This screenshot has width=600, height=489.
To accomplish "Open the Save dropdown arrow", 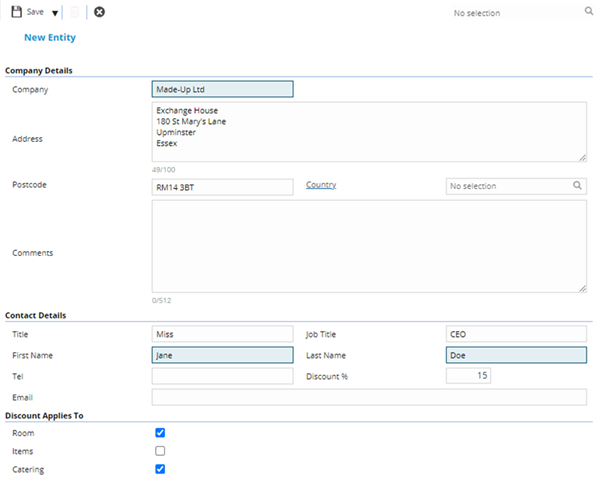I will pos(55,13).
